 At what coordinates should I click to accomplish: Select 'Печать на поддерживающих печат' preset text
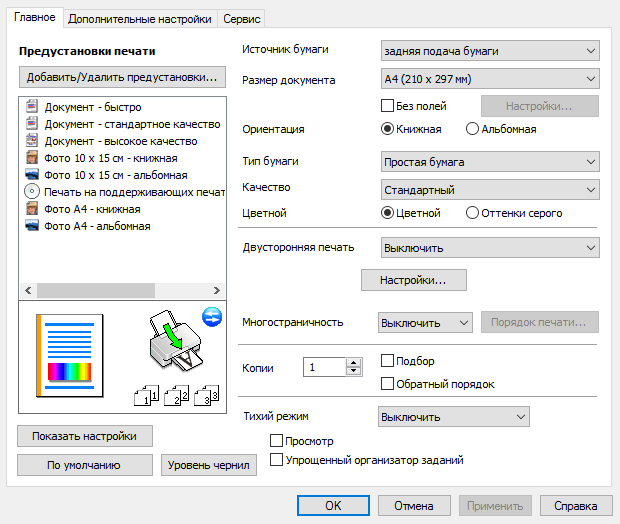134,192
